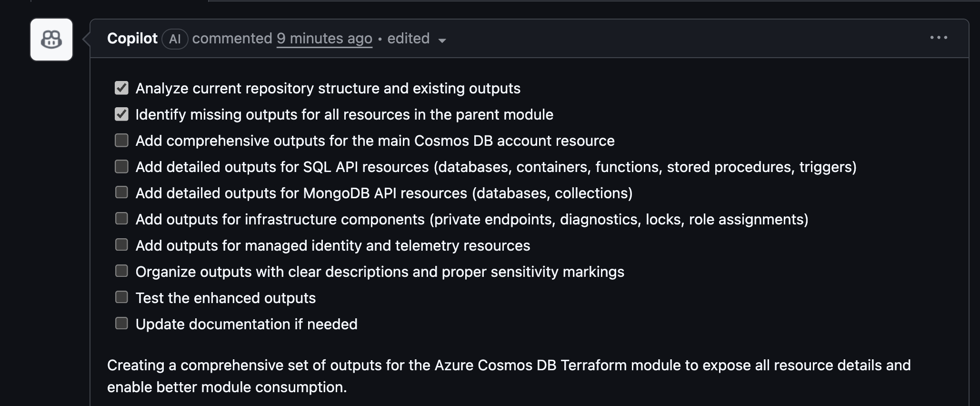Click the Copilot author name

click(132, 39)
